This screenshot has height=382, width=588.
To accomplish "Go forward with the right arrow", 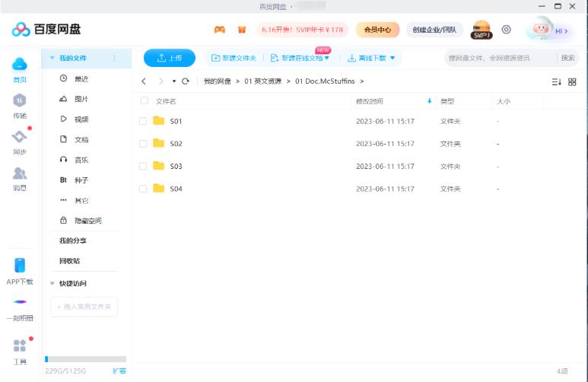I will (x=161, y=81).
